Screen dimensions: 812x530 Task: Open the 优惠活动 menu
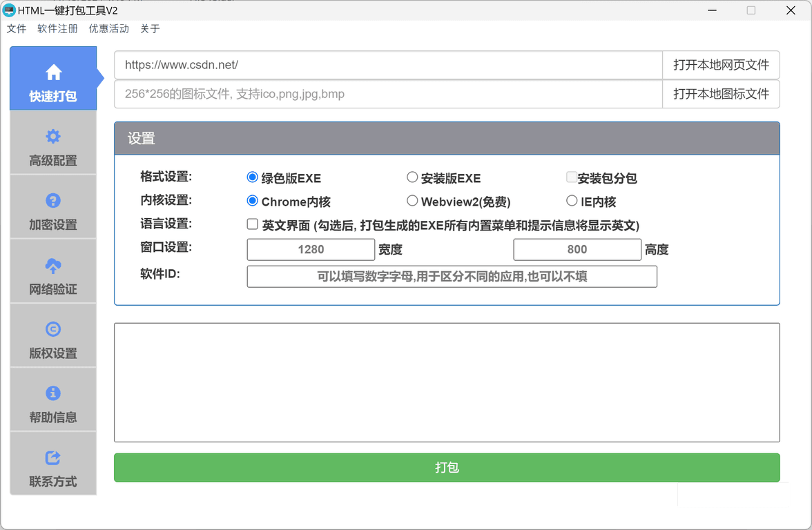click(108, 28)
